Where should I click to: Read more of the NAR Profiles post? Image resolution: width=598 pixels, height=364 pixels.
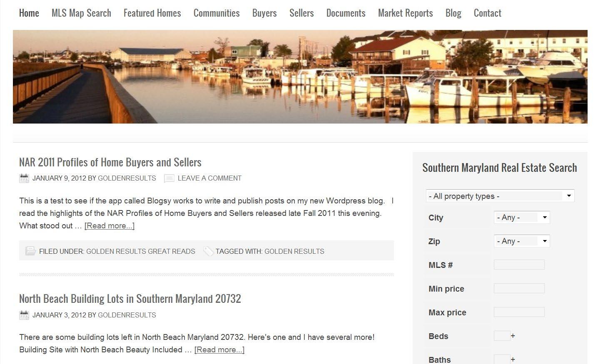point(110,226)
